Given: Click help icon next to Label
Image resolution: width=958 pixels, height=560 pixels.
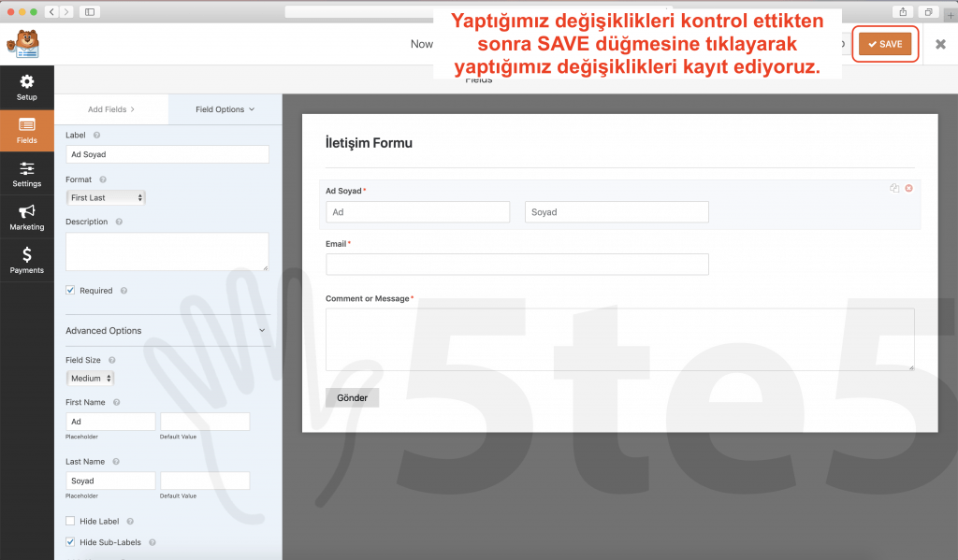Looking at the screenshot, I should (97, 136).
